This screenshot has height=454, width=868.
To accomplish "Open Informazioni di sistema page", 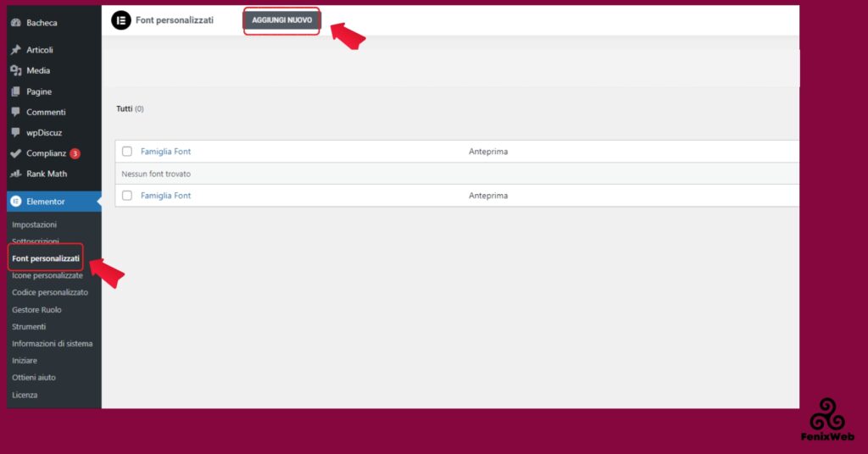I will tap(53, 344).
